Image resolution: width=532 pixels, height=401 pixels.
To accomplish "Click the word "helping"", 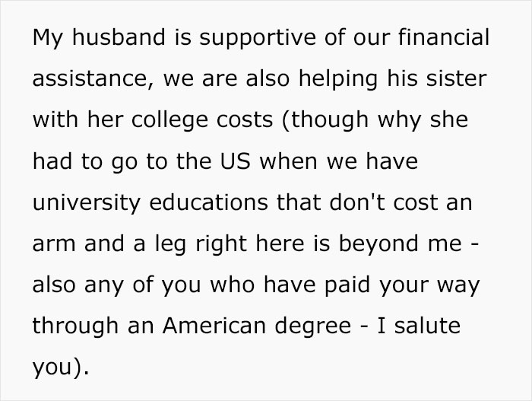I will click(337, 79).
